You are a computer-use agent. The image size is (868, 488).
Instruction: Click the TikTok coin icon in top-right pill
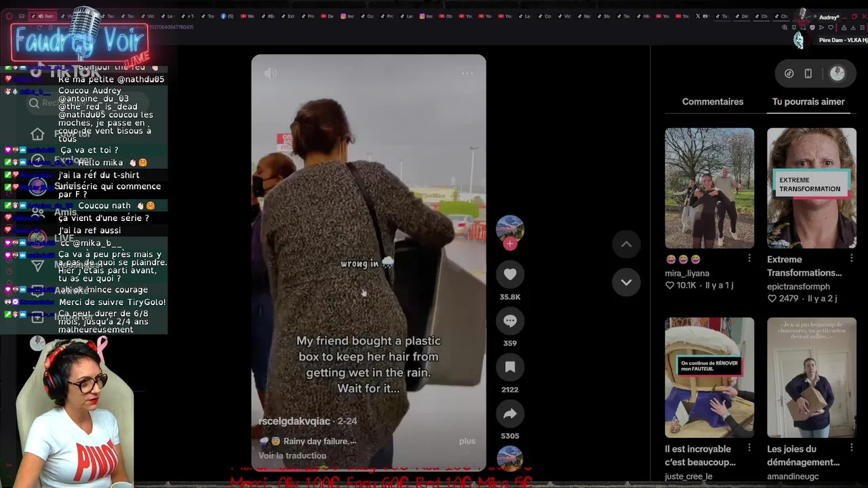click(x=789, y=73)
